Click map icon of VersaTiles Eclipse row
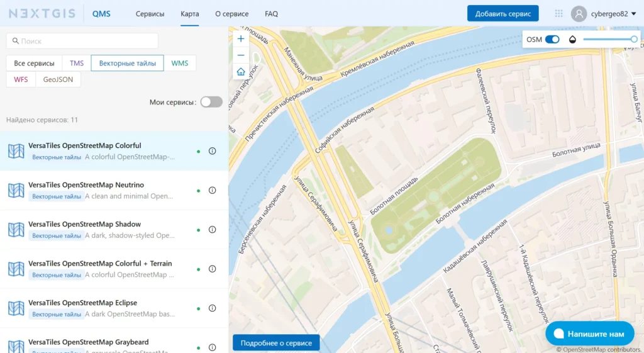The width and height of the screenshot is (644, 353). 16,308
